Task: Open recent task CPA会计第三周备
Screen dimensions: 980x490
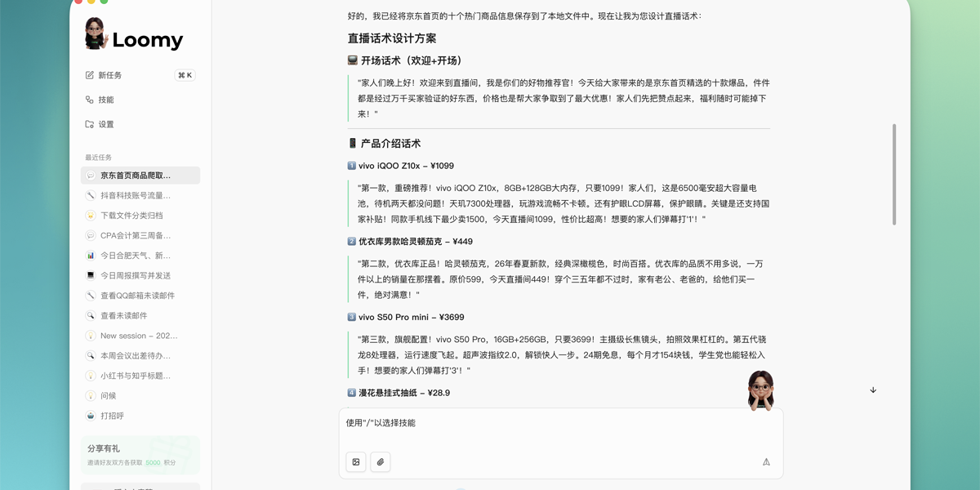Action: pyautogui.click(x=140, y=235)
